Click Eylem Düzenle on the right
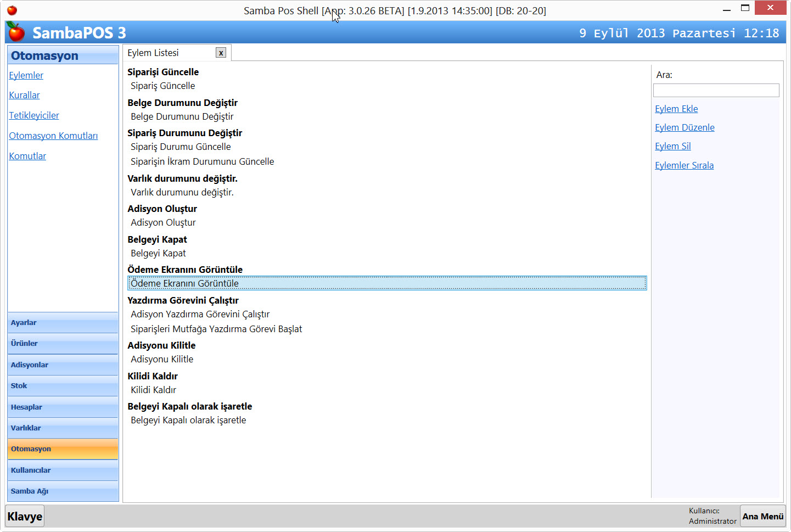This screenshot has height=532, width=791. click(685, 127)
